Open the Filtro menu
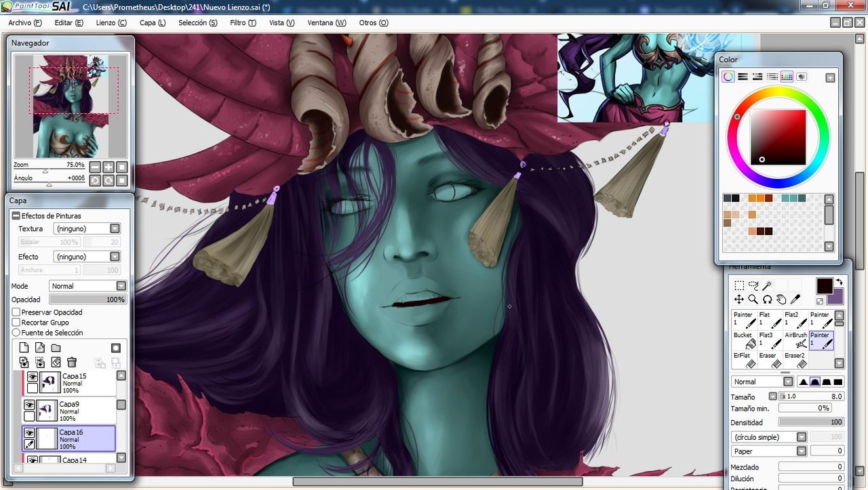Viewport: 868px width, 490px height. coord(243,22)
